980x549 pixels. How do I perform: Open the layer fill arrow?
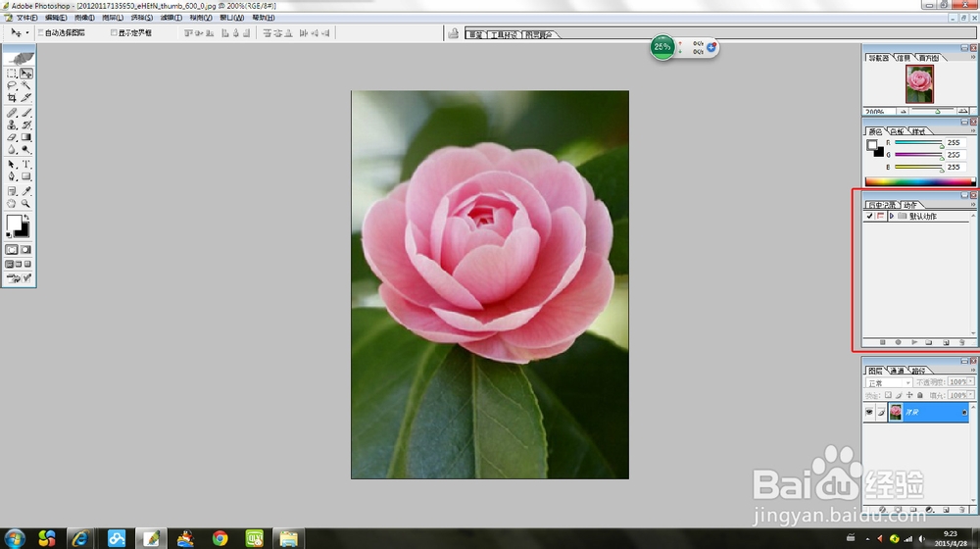click(970, 395)
